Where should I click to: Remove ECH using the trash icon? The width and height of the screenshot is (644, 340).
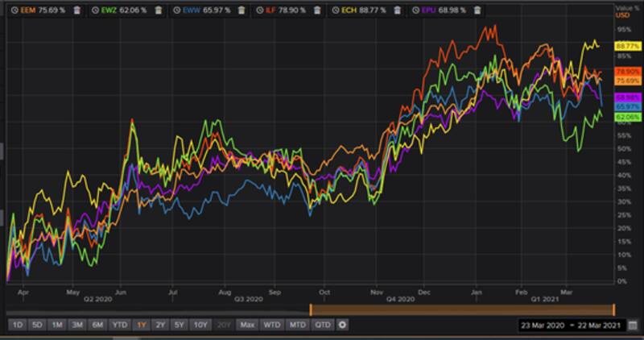(396, 8)
